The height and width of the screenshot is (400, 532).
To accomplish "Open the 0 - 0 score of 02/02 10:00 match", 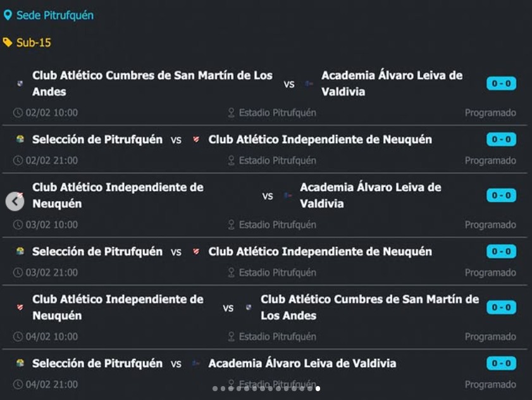I will pyautogui.click(x=501, y=84).
